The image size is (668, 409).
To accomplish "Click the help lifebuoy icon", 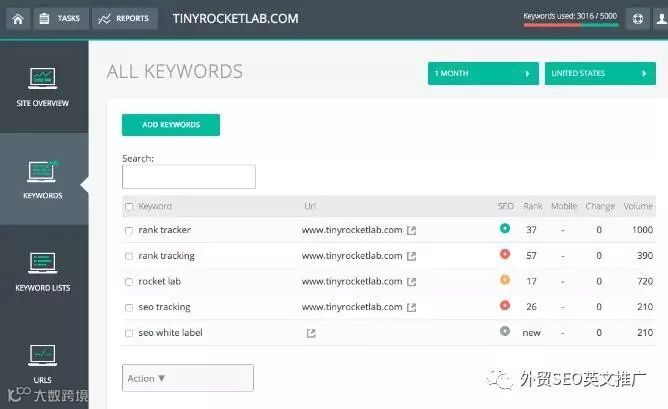I will (637, 19).
